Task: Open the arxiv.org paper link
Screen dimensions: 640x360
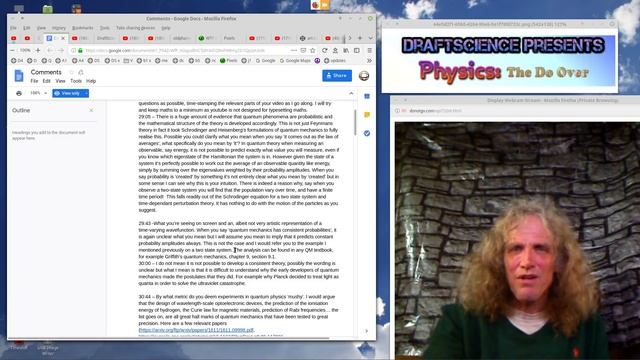Action: (x=196, y=330)
